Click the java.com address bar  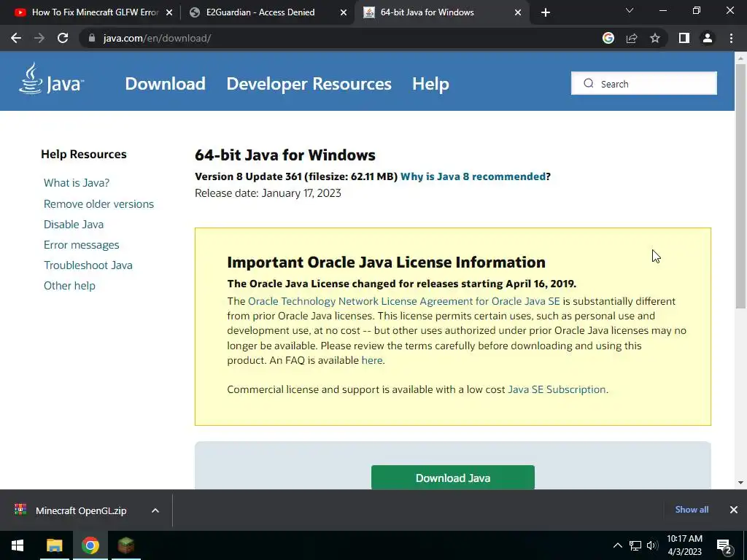343,38
